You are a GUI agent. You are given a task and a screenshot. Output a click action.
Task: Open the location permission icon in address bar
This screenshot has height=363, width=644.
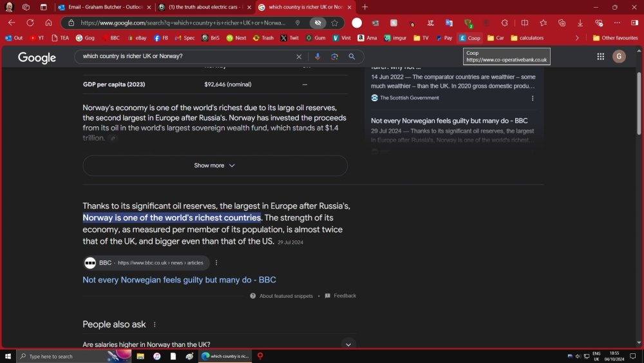tap(298, 23)
